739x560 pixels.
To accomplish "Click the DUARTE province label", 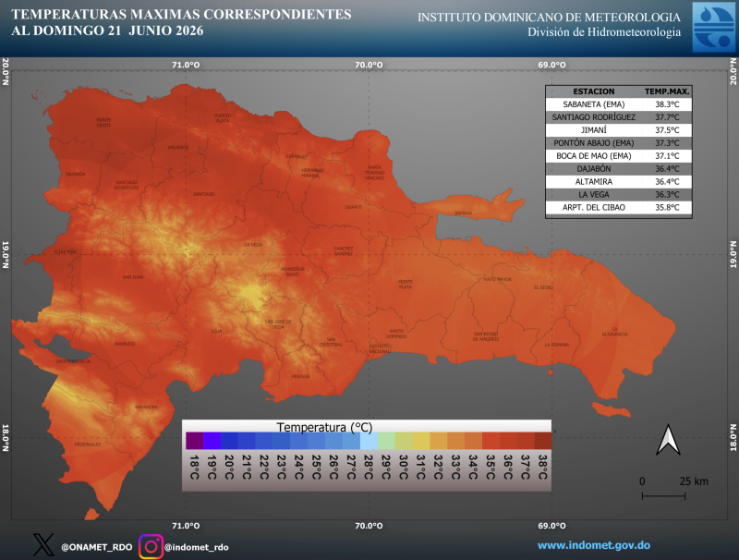I will (x=354, y=207).
